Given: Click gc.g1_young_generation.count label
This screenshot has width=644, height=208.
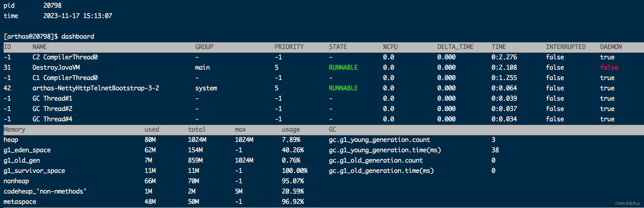Looking at the screenshot, I should pos(380,140).
